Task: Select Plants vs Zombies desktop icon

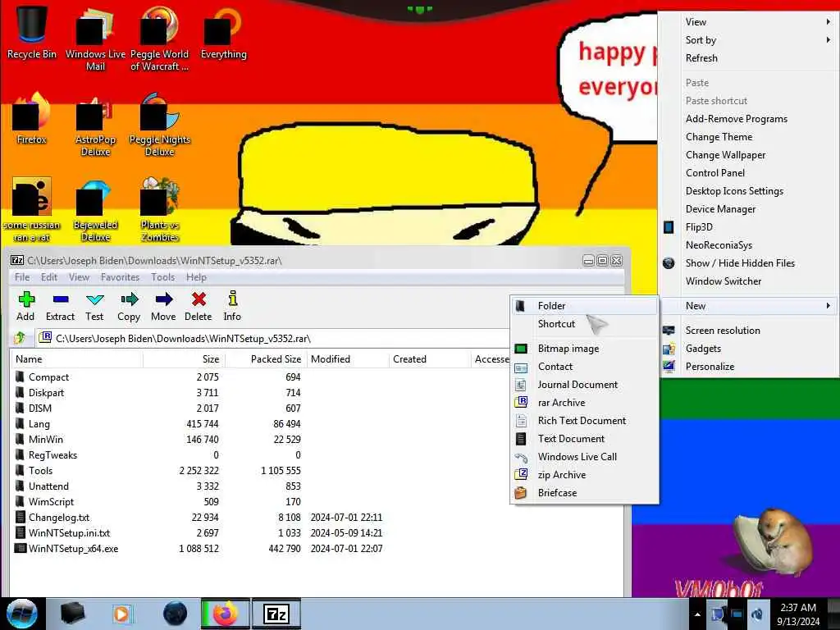Action: 160,210
